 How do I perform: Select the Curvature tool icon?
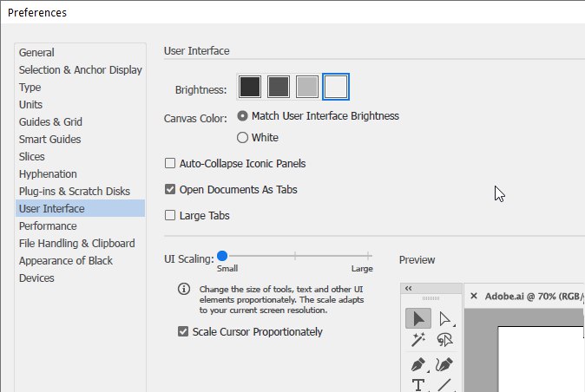pyautogui.click(x=445, y=364)
